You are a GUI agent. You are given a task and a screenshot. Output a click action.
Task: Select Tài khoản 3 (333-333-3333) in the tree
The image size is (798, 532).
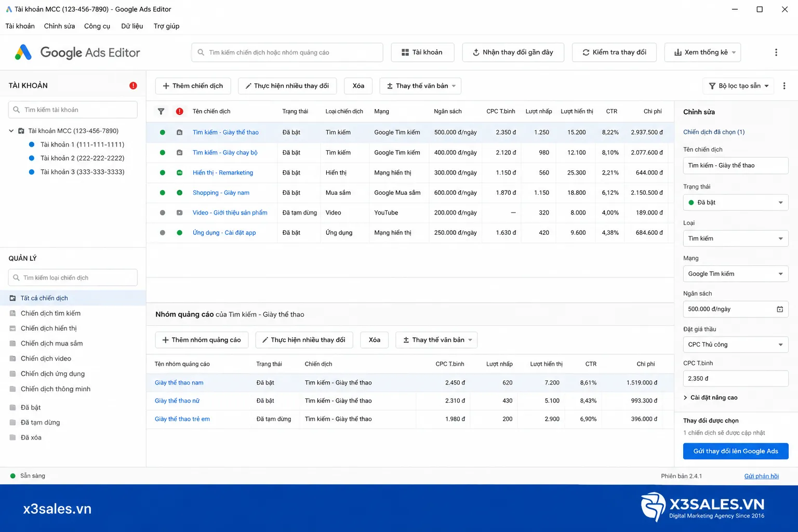pyautogui.click(x=82, y=172)
